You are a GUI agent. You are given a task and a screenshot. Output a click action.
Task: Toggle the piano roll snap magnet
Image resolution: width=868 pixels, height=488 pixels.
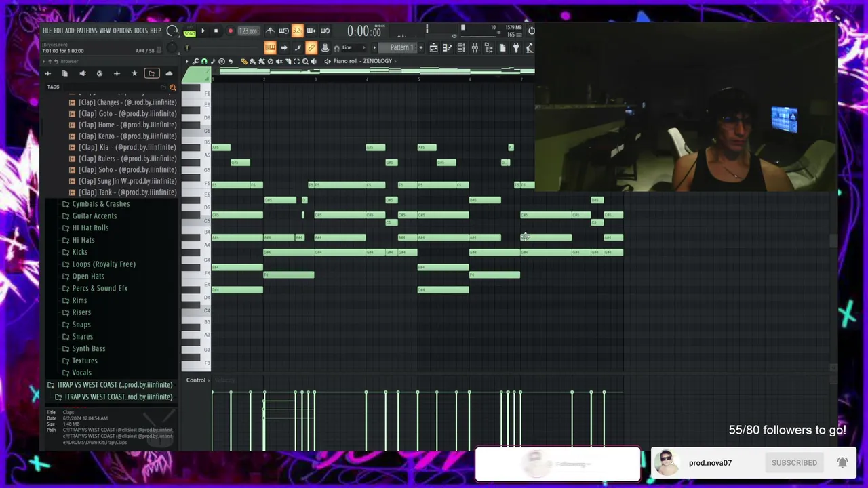204,62
